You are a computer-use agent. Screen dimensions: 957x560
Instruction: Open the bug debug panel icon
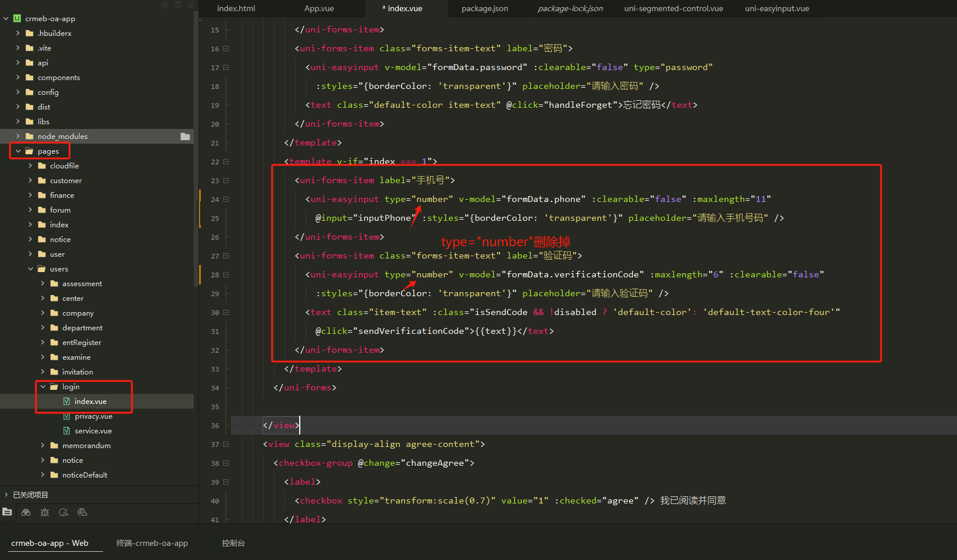click(x=45, y=512)
